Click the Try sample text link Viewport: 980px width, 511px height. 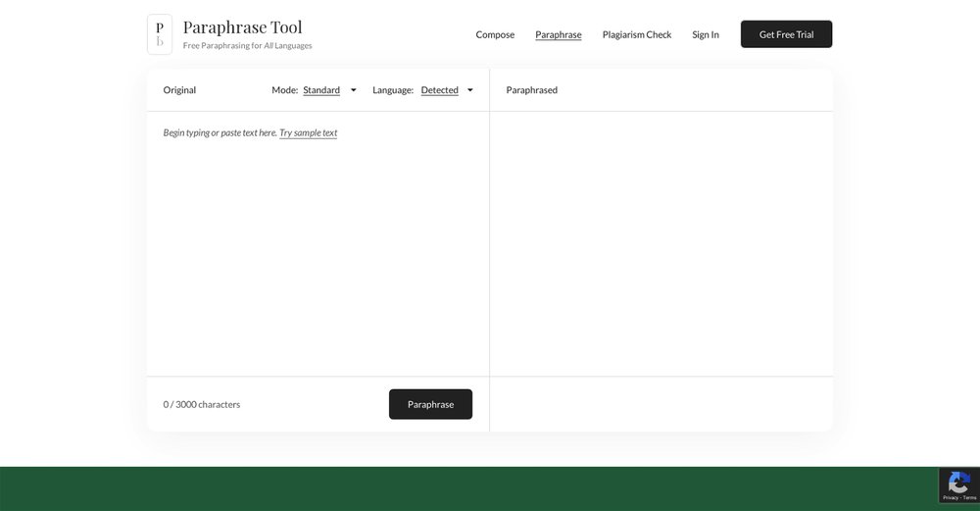click(308, 133)
